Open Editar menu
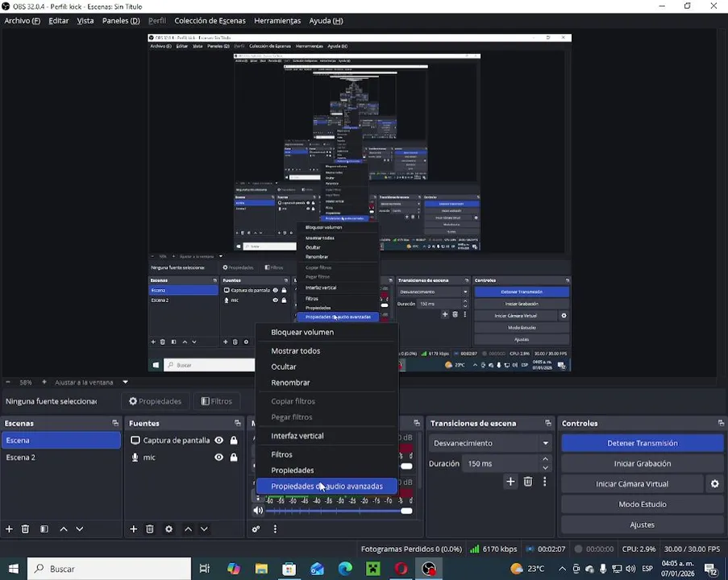Image resolution: width=728 pixels, height=580 pixels. click(59, 21)
